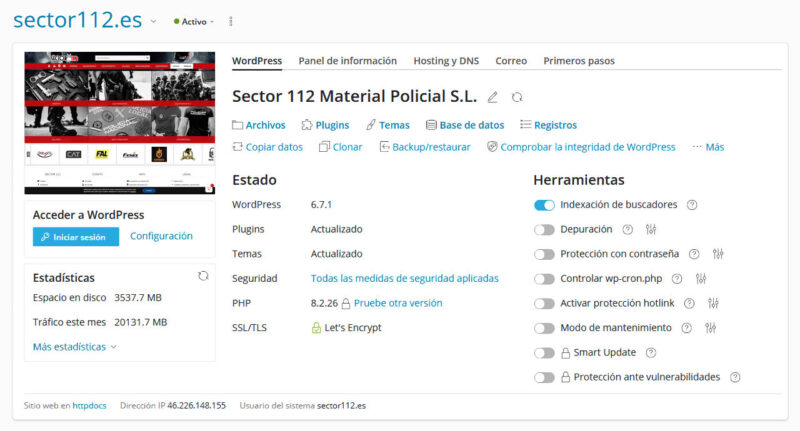Viewport: 800px width, 431px height.
Task: Refresh the Estadísticas panel
Action: coord(203,276)
